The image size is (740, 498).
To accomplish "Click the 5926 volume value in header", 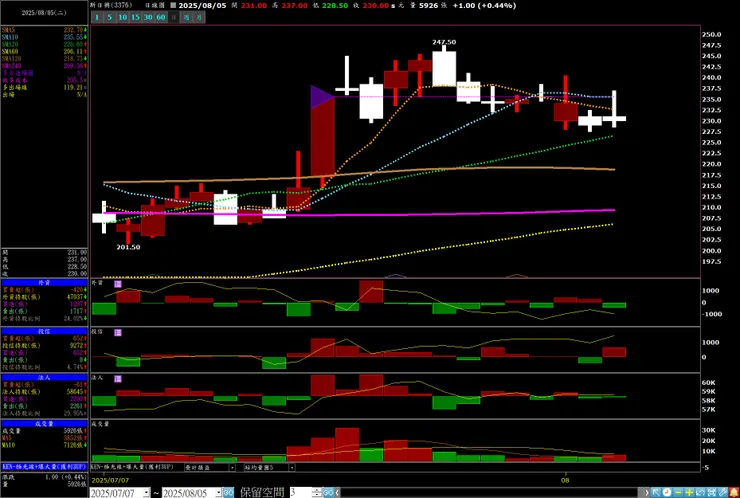I will tap(429, 5).
